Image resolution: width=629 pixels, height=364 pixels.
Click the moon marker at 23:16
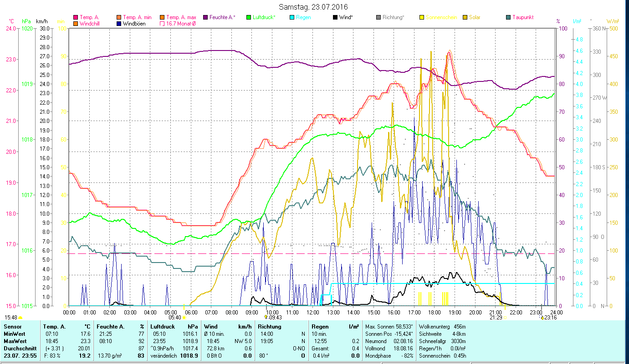click(x=542, y=317)
